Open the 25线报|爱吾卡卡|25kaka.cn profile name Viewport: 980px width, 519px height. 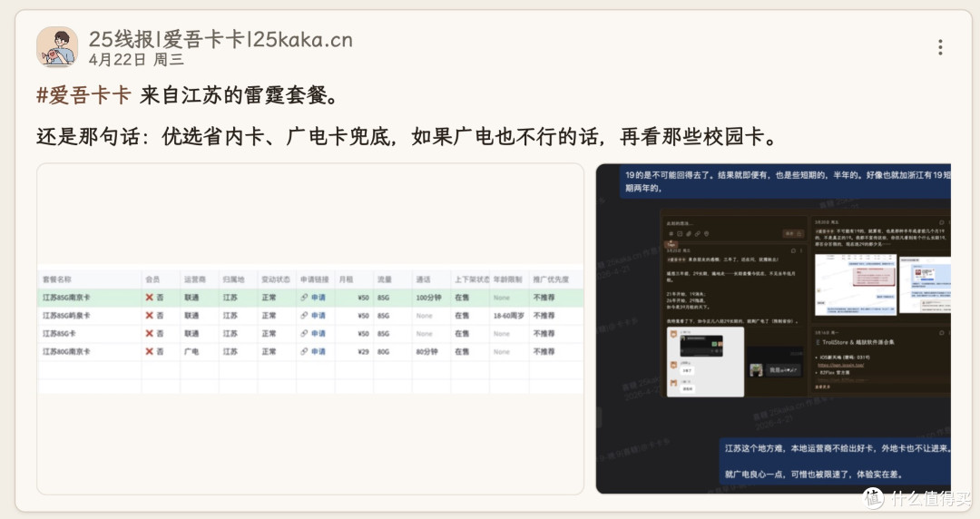tap(220, 39)
